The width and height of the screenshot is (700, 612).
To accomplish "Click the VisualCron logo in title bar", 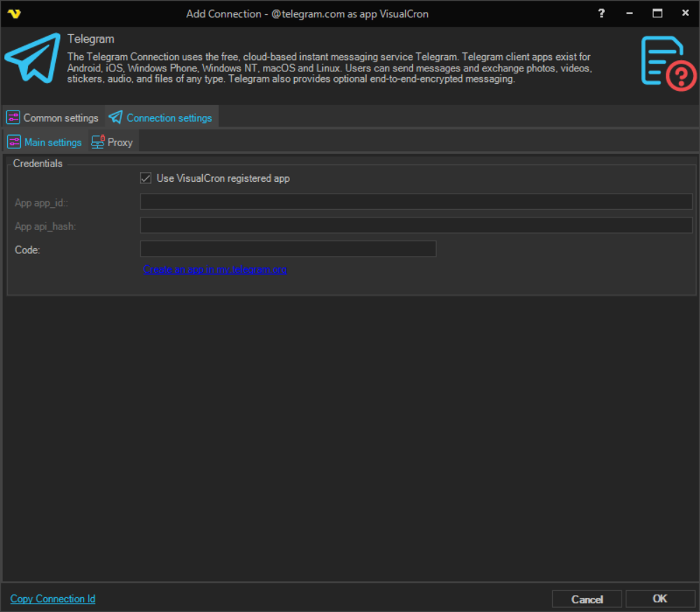I will 13,13.
